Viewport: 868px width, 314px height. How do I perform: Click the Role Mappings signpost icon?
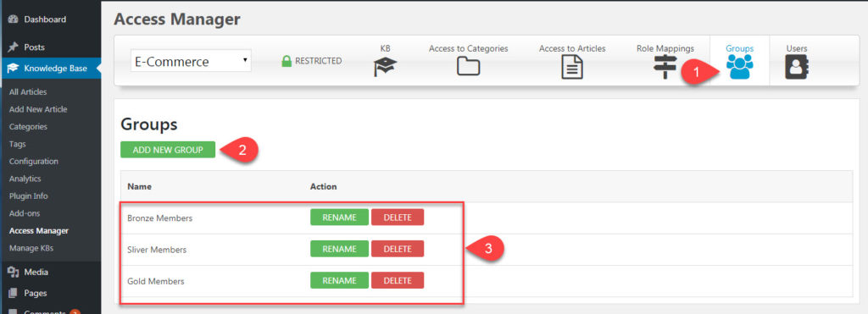coord(665,68)
